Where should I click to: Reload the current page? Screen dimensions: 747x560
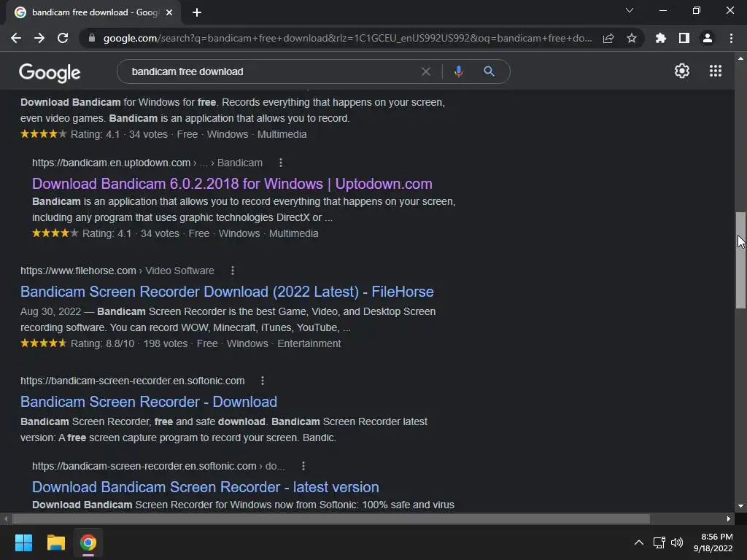point(63,38)
